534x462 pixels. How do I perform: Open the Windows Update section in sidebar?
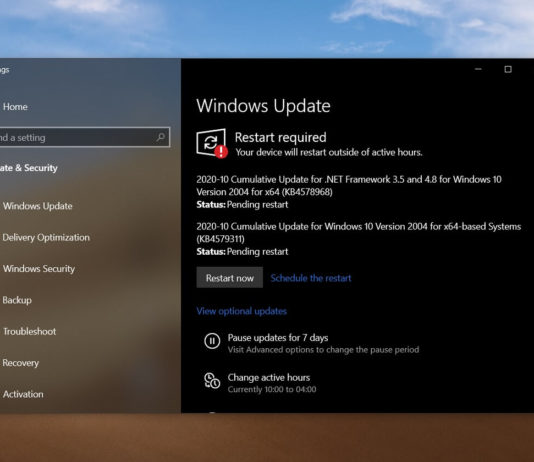pyautogui.click(x=37, y=206)
